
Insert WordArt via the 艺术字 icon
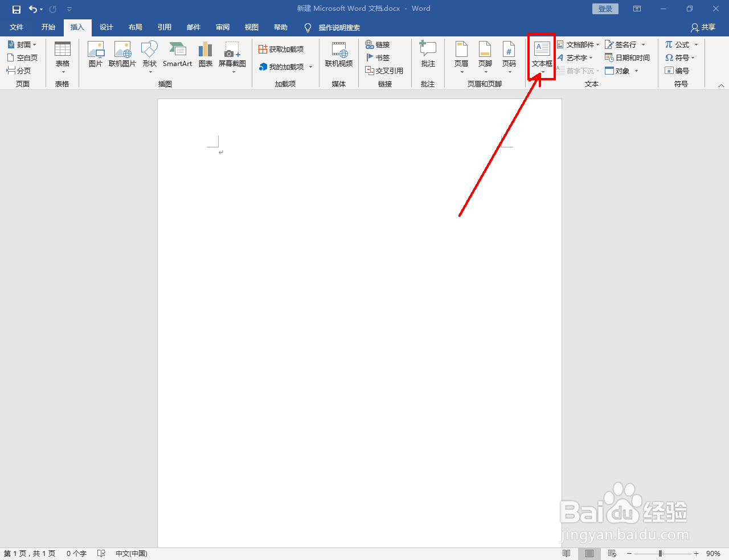click(576, 57)
